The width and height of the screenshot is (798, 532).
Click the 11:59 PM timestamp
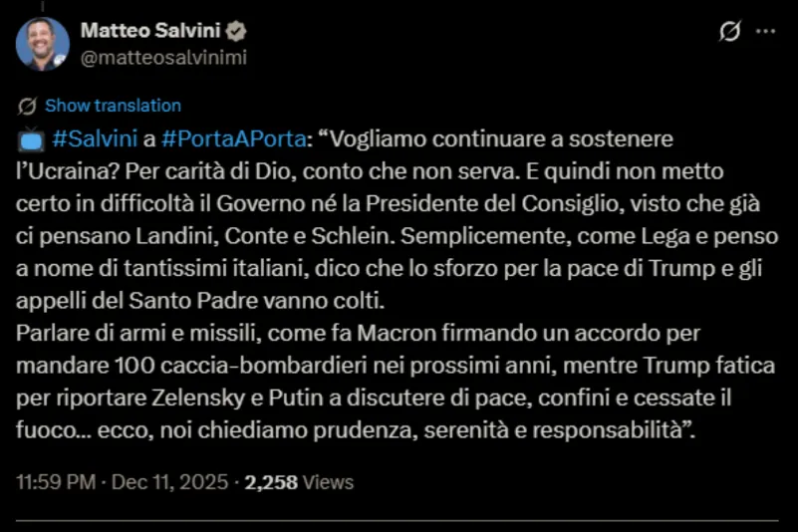click(56, 482)
